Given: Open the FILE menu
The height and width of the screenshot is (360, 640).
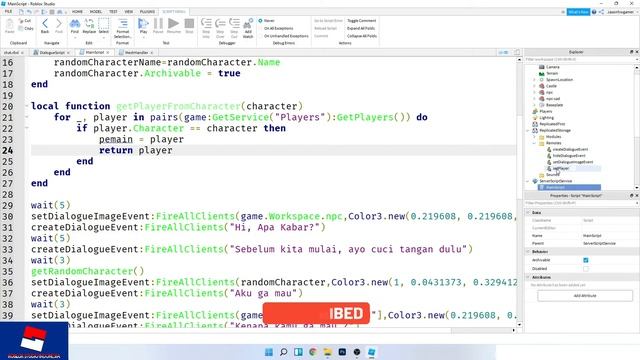Looking at the screenshot, I should click(8, 11).
